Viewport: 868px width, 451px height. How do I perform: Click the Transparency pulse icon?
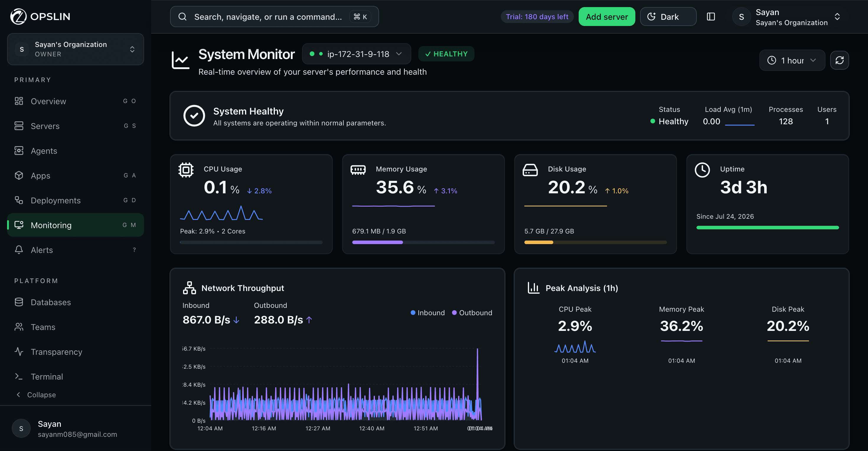[x=19, y=351]
